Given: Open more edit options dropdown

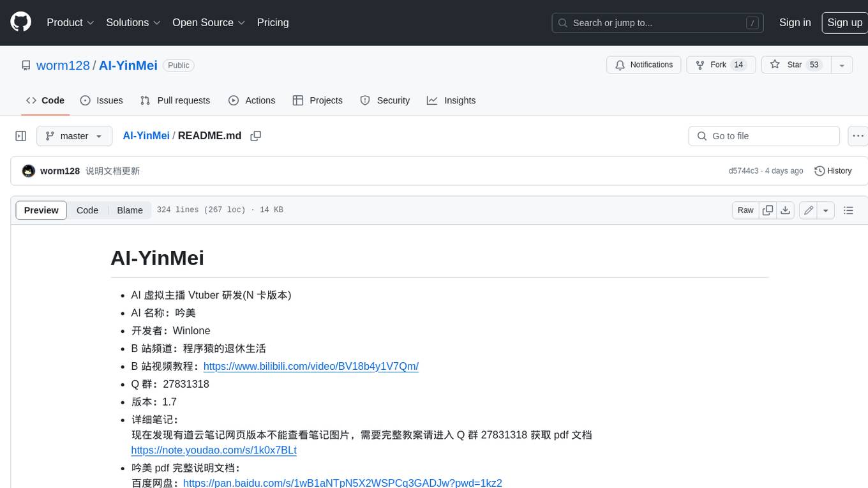Looking at the screenshot, I should [x=826, y=210].
